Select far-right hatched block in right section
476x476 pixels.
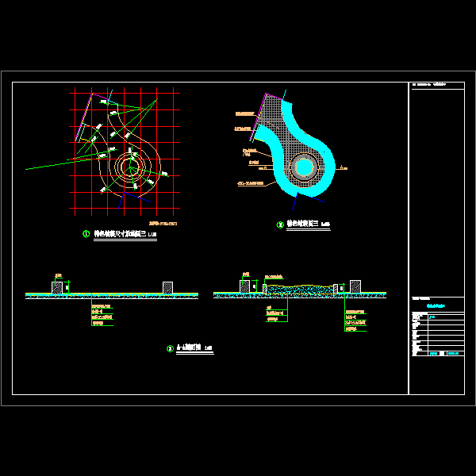point(355,286)
